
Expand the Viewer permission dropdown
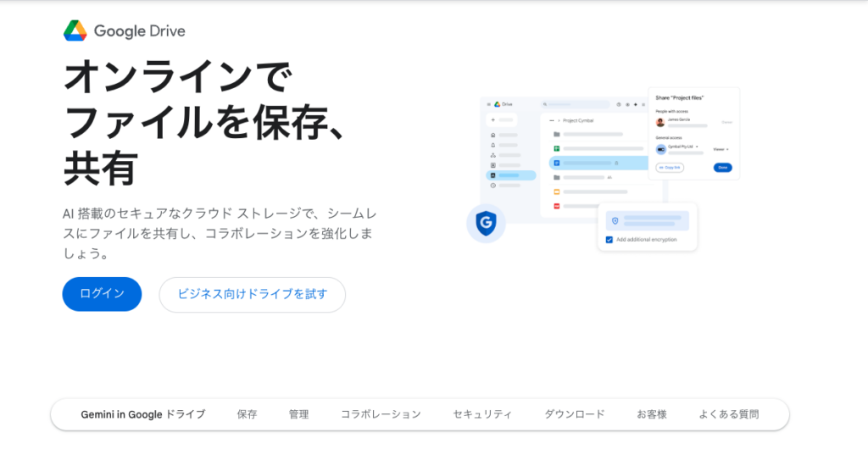click(x=721, y=149)
